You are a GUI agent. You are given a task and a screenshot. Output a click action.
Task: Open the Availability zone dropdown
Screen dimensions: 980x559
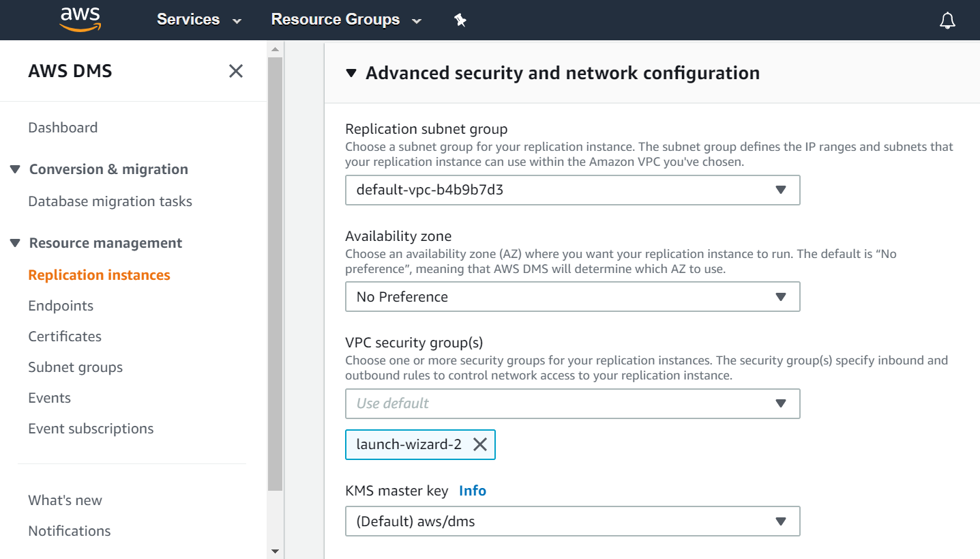[572, 297]
